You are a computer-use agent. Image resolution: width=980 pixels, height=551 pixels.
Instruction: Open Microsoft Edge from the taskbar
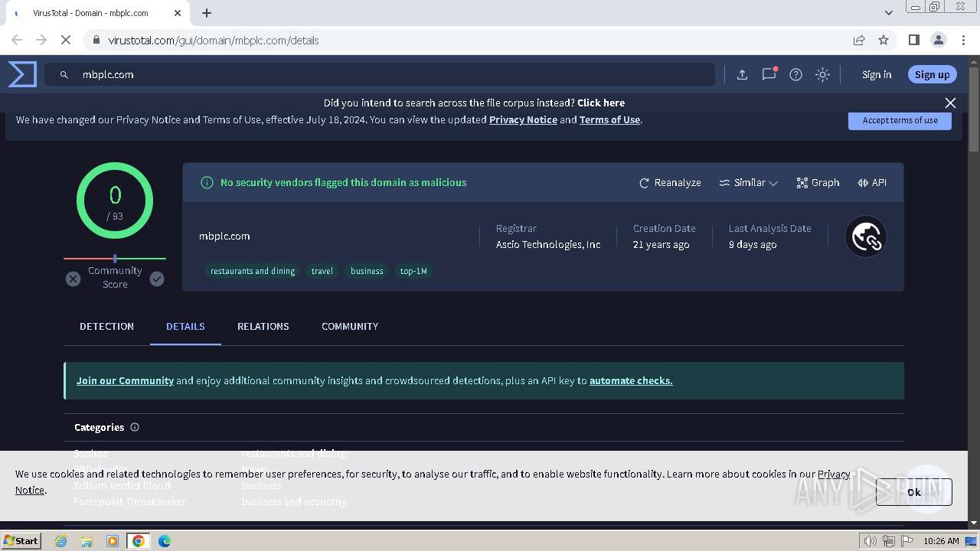164,541
